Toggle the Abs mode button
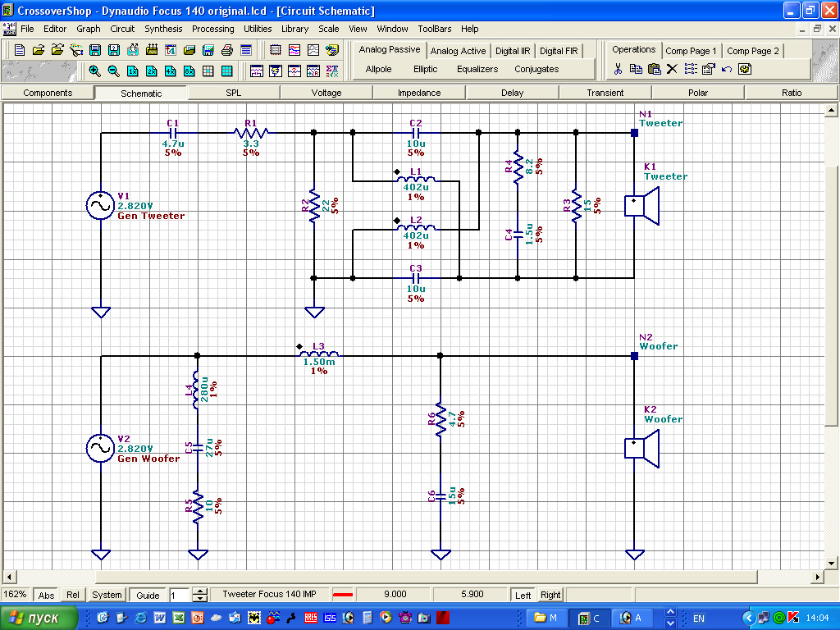 point(46,596)
